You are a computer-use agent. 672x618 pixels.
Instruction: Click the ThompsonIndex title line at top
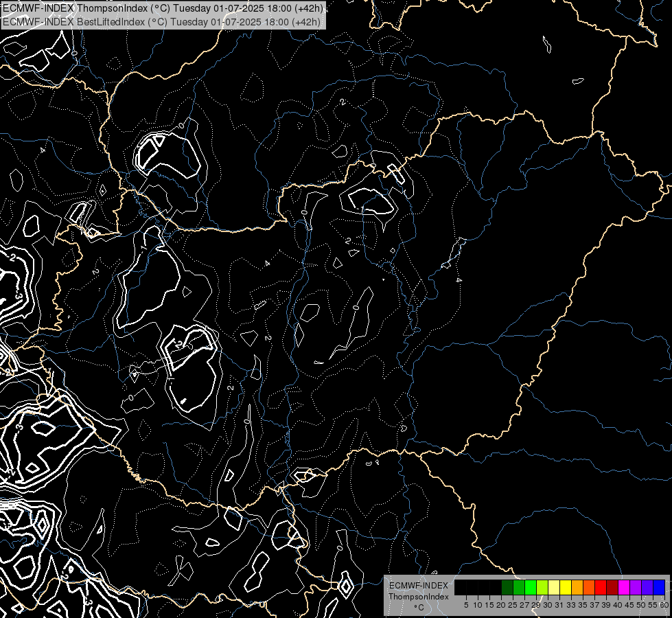[x=163, y=8]
